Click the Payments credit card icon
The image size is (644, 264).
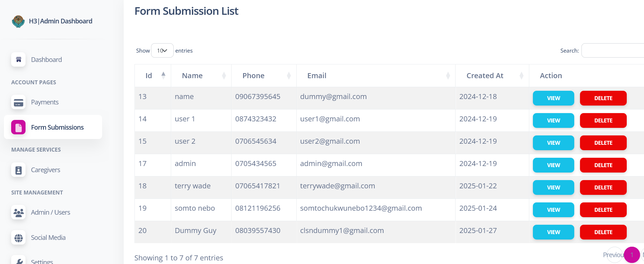click(18, 102)
